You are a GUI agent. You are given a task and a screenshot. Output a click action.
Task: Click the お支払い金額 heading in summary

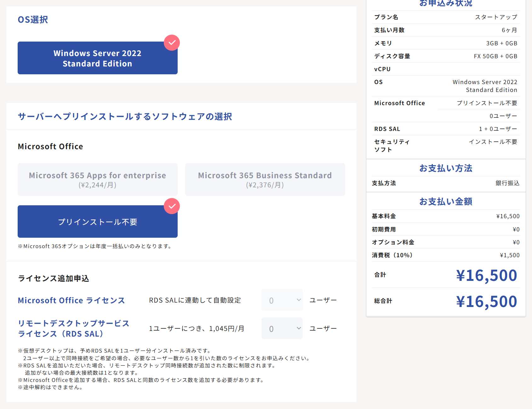tap(446, 202)
